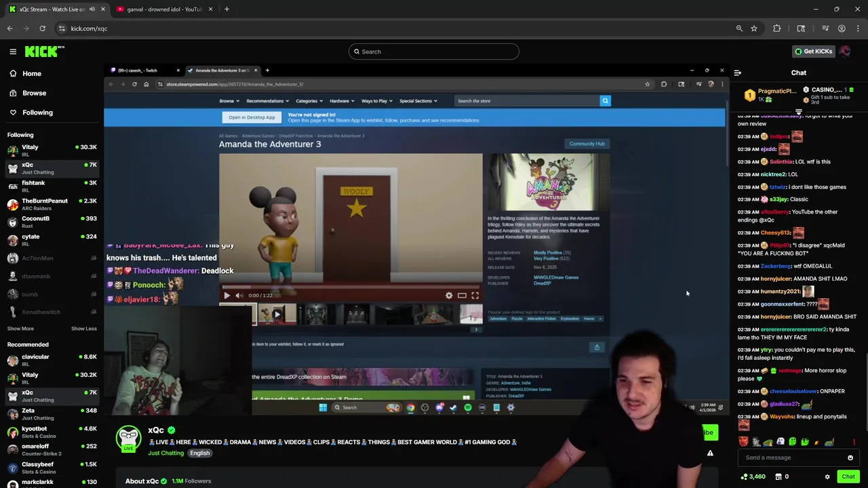Mute the xQc Stream browser tab
This screenshot has height=488, width=868.
[92, 9]
